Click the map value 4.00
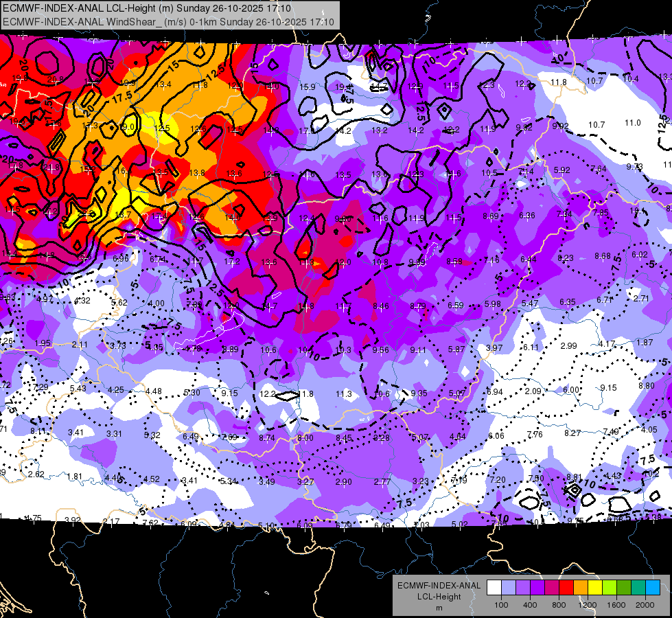The image size is (672, 618). coord(156,304)
